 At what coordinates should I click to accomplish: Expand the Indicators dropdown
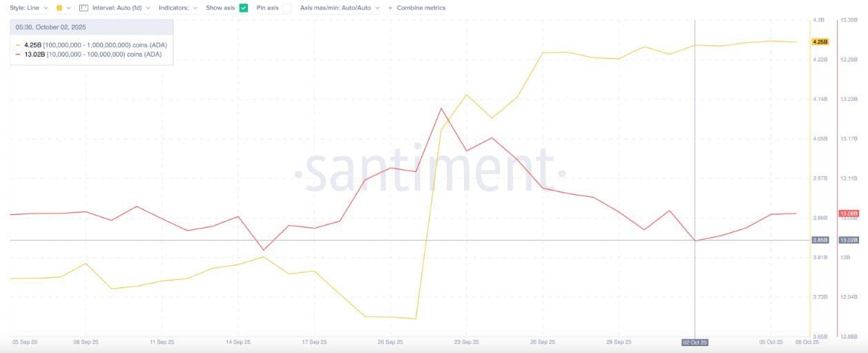pos(177,8)
